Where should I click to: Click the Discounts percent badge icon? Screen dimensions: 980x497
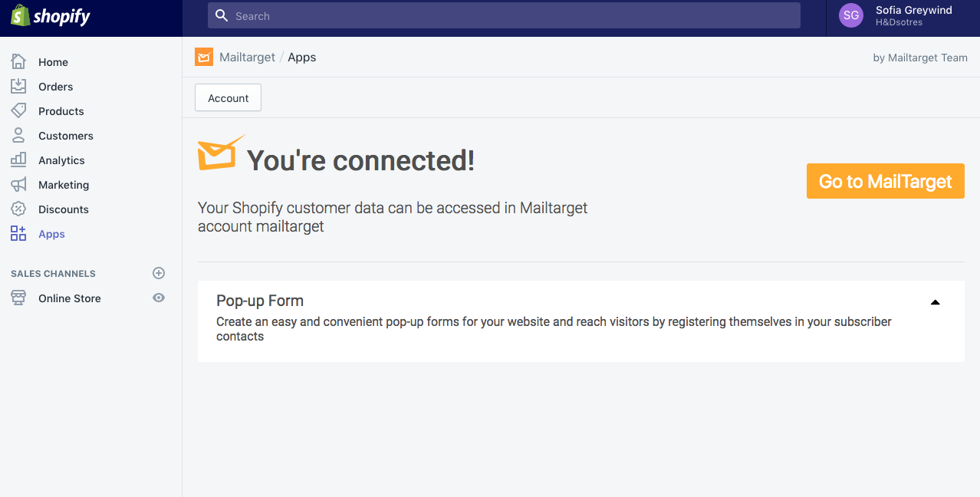(x=18, y=209)
